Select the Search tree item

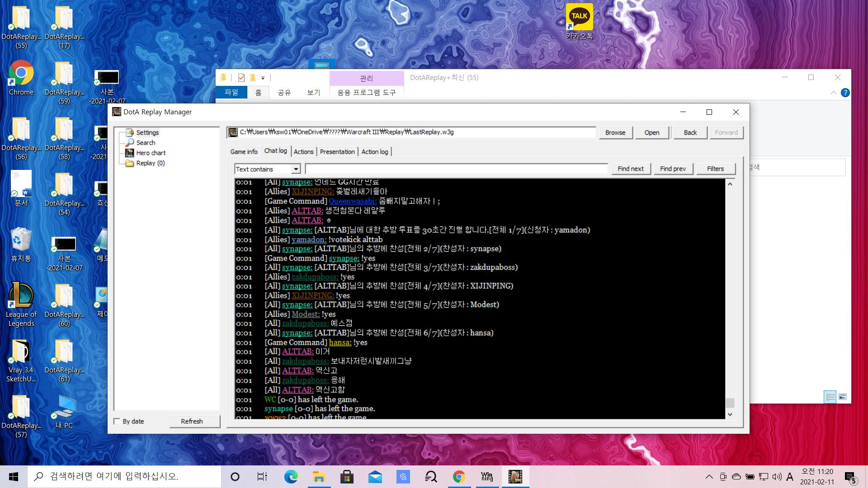pyautogui.click(x=146, y=142)
